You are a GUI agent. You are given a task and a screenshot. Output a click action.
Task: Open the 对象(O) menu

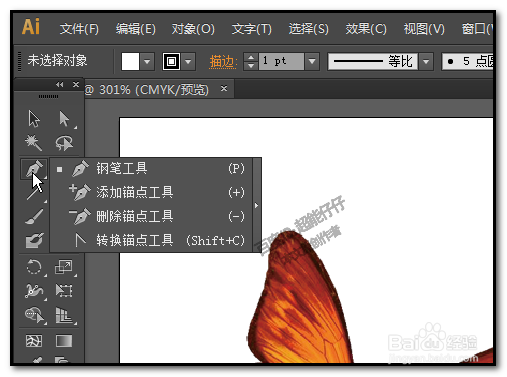(193, 29)
